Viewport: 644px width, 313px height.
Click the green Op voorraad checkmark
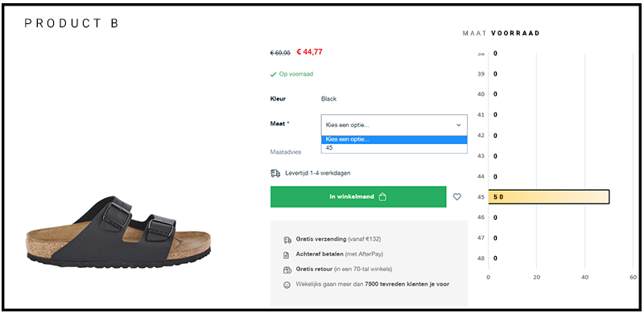(x=273, y=75)
